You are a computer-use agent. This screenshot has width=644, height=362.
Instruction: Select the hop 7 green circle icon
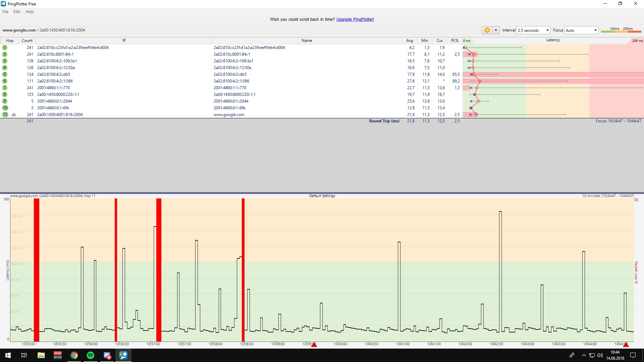(5, 88)
